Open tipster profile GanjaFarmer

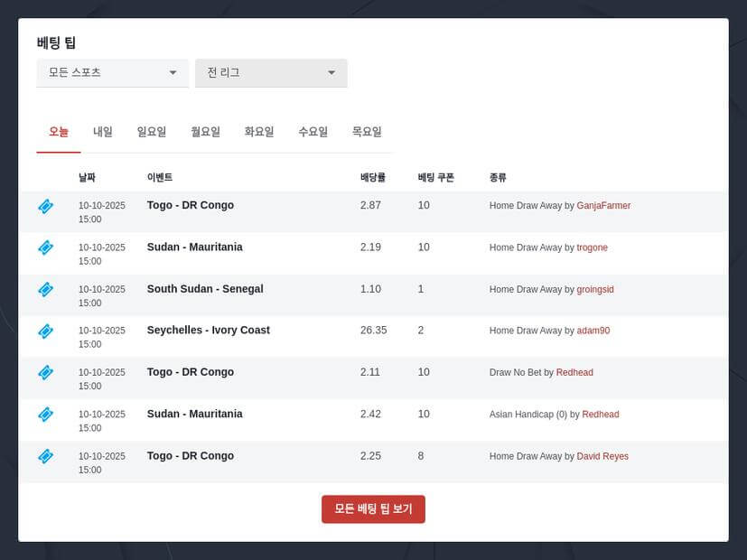(603, 205)
